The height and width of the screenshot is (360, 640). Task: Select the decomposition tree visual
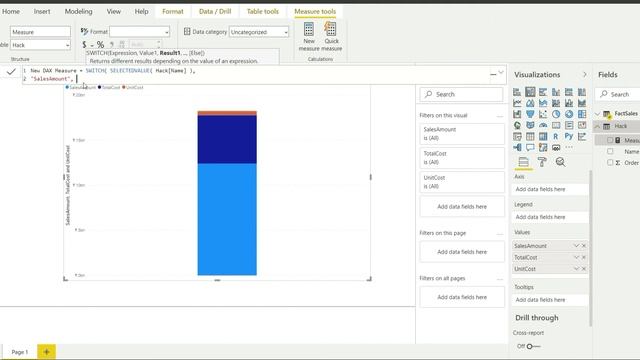pos(517,147)
